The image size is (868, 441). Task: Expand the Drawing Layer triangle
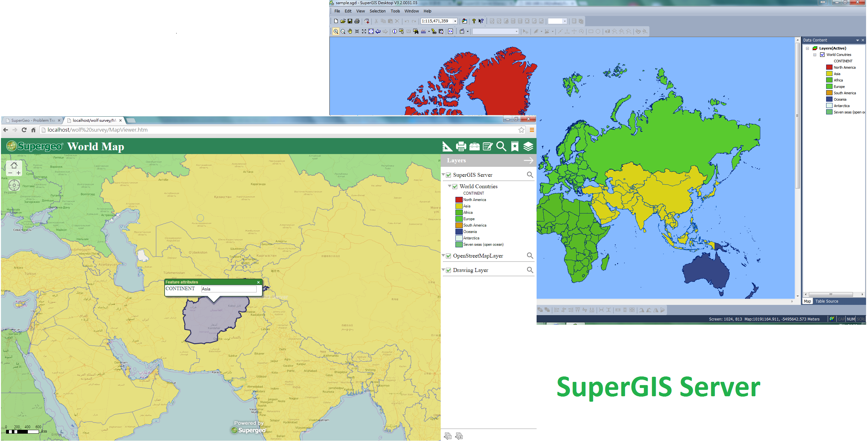[444, 270]
